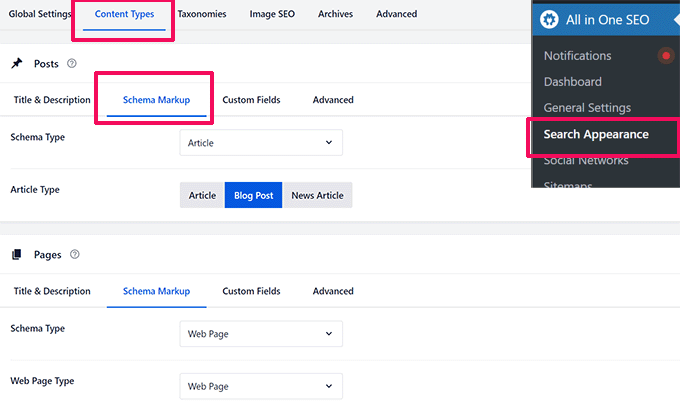Switch to the Taxonomies tab
Screen dimensions: 680x403
201,14
